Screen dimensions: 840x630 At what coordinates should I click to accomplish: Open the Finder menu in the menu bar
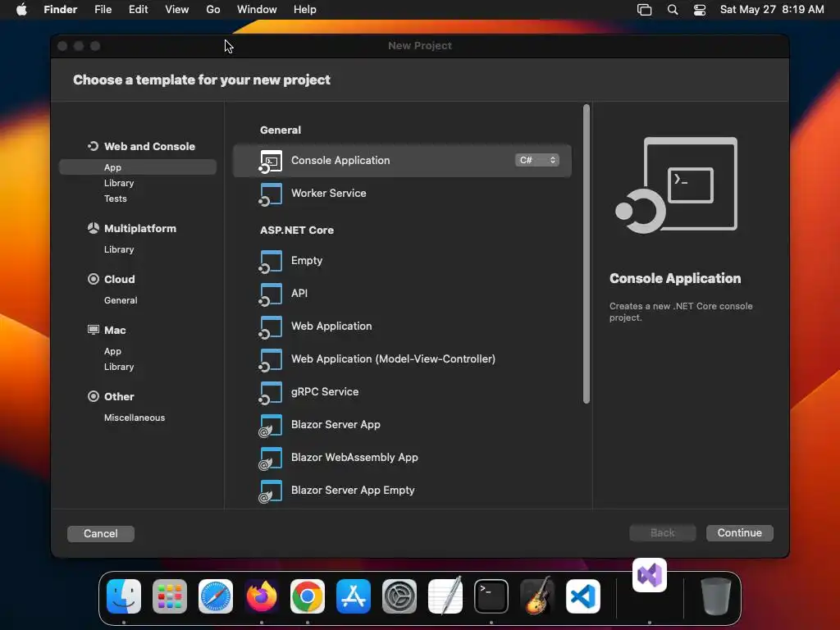(x=60, y=10)
